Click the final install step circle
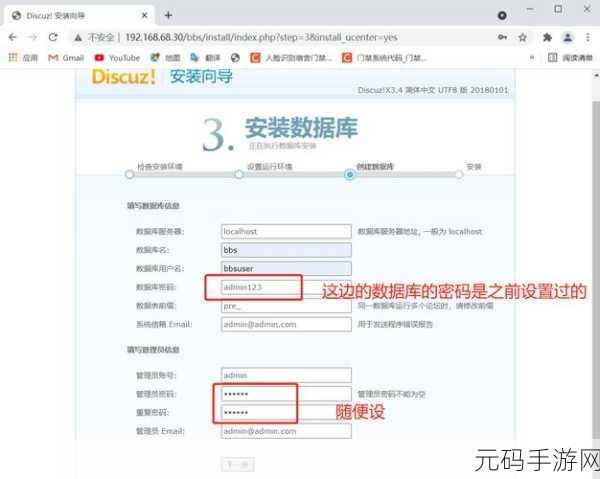This screenshot has height=479, width=600. 459,174
